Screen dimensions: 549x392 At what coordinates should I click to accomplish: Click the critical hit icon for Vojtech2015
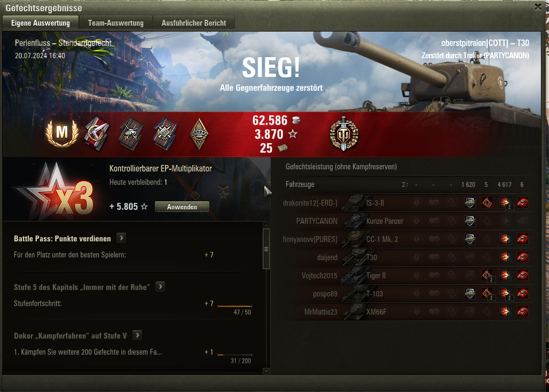click(487, 276)
